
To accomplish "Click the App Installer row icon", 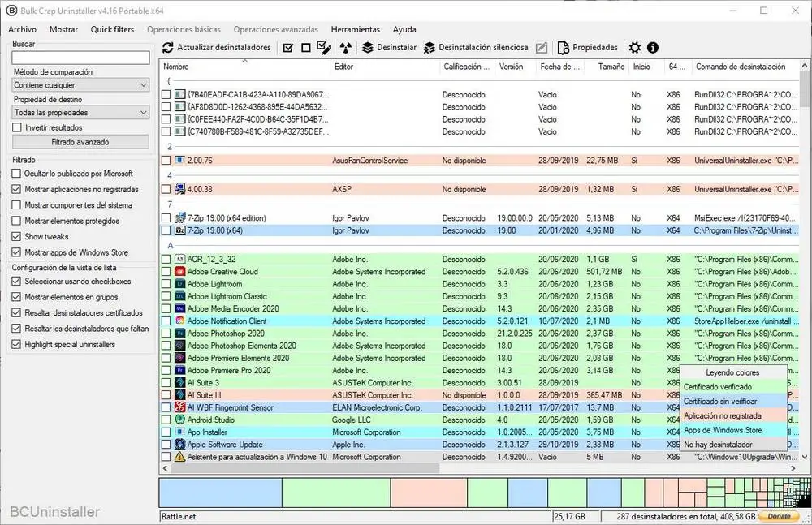I will (179, 432).
